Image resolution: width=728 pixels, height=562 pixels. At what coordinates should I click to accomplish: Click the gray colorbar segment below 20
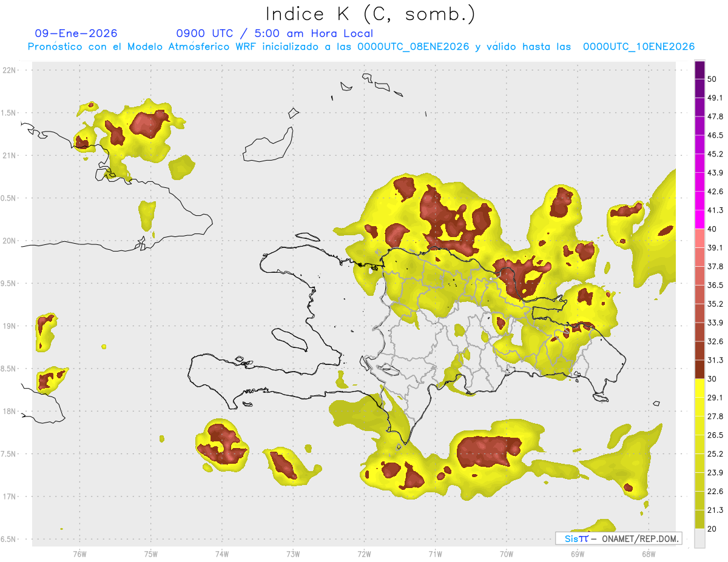point(699,538)
